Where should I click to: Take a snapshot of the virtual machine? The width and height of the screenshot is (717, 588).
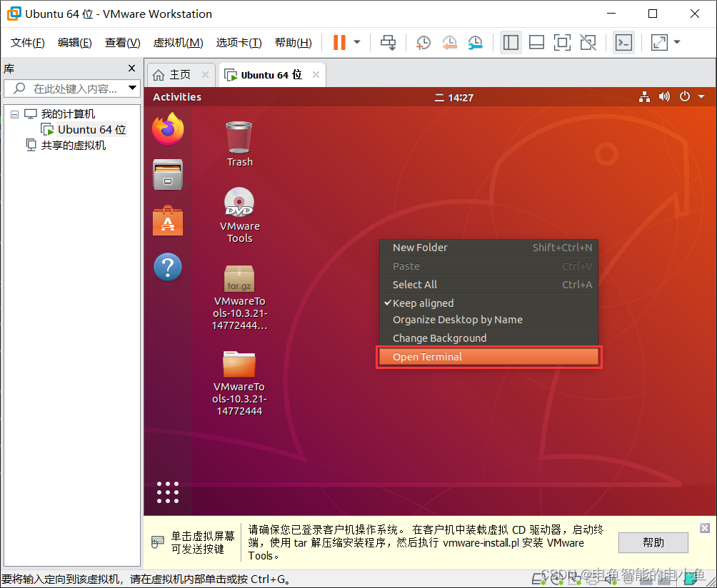point(423,43)
